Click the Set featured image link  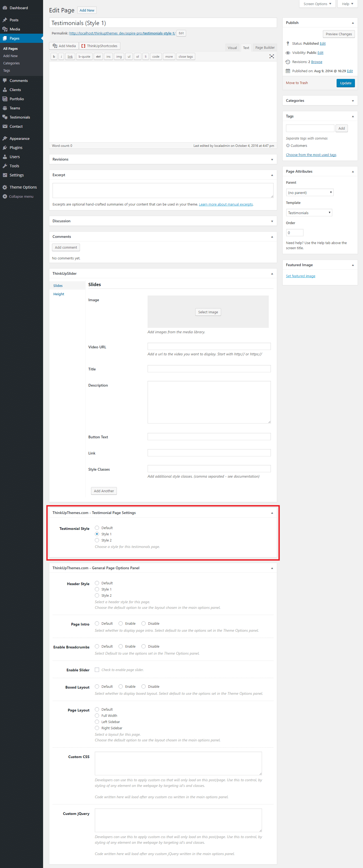300,276
